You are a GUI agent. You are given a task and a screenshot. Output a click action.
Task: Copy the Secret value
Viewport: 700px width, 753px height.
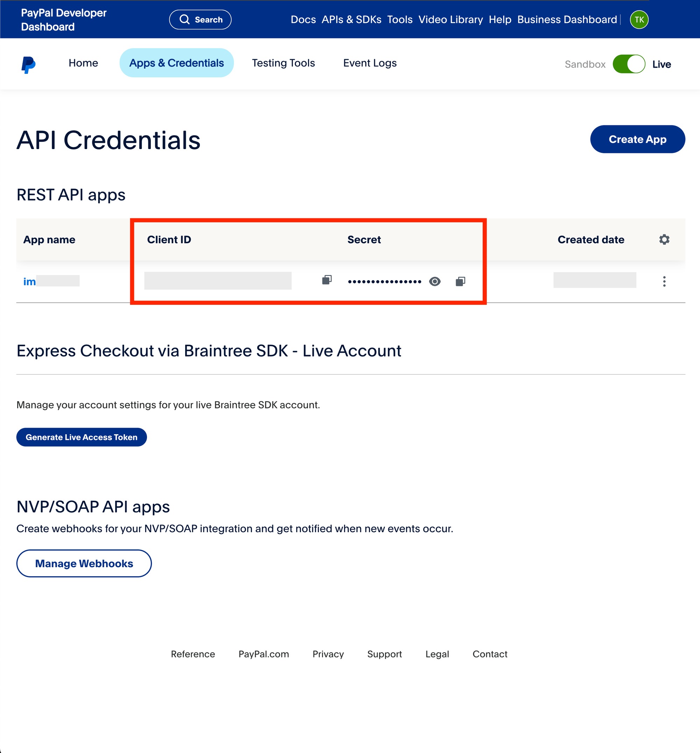coord(460,281)
